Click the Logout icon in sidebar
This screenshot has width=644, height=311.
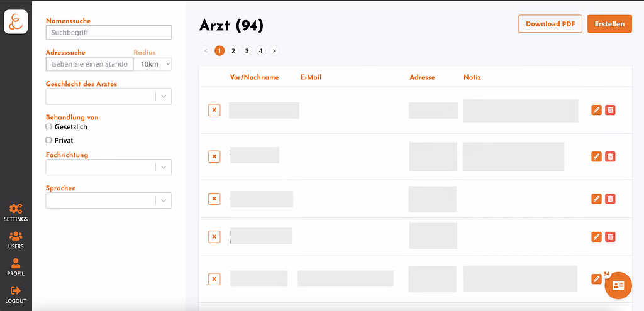tap(16, 290)
